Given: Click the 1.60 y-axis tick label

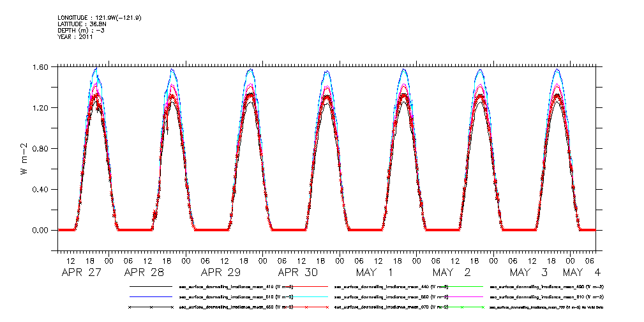Looking at the screenshot, I should (x=41, y=66).
